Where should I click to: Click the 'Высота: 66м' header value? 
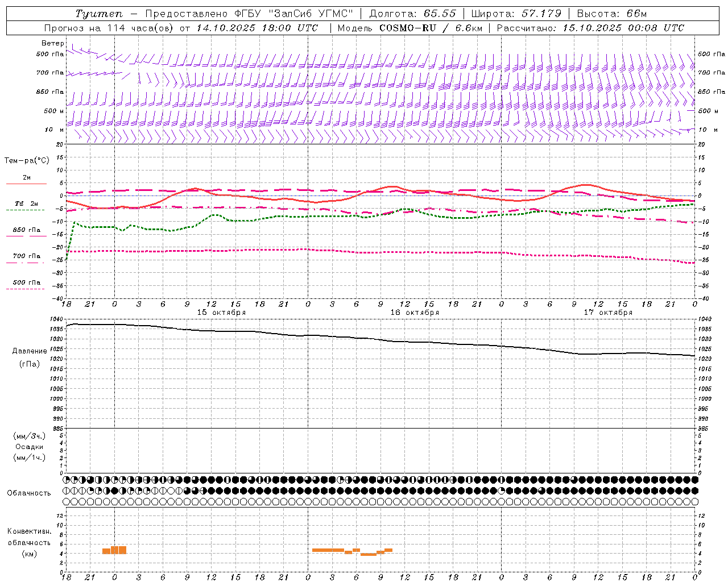(x=612, y=14)
